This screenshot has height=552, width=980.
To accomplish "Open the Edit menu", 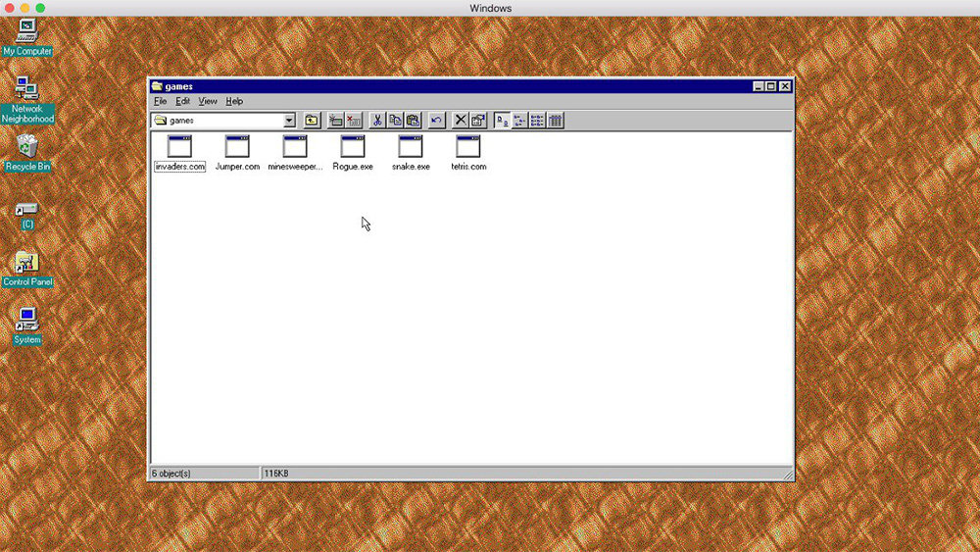I will coord(182,101).
